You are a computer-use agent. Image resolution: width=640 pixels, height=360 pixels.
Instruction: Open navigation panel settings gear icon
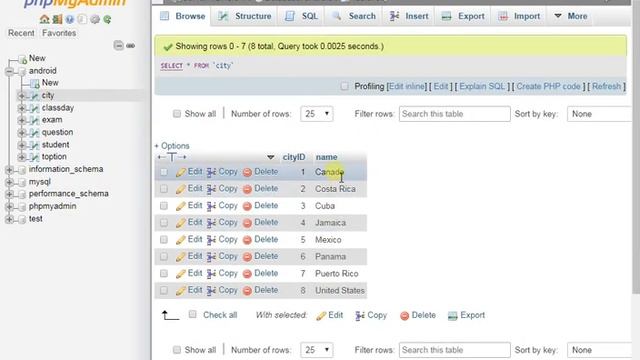(95, 19)
